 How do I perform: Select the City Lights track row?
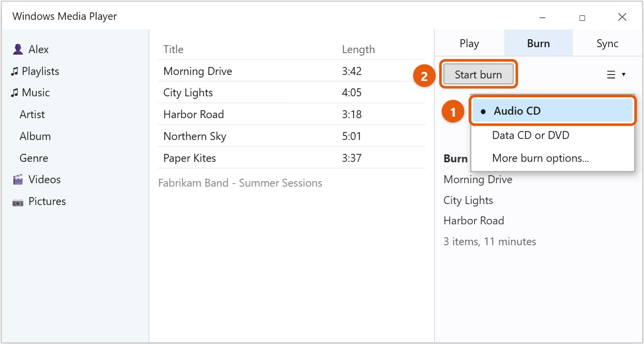[x=292, y=93]
